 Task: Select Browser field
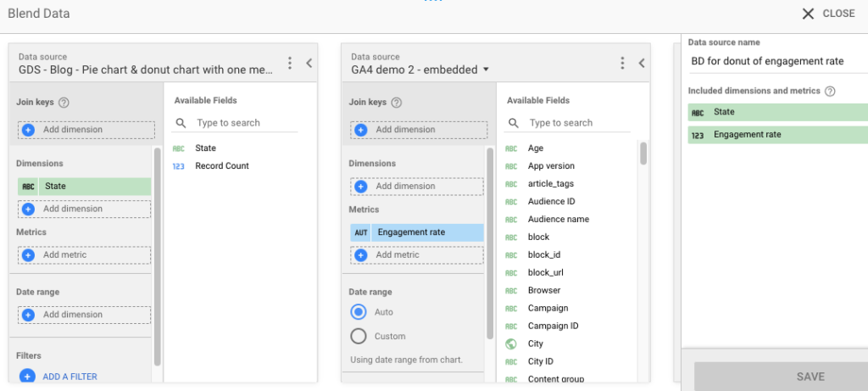coord(544,290)
